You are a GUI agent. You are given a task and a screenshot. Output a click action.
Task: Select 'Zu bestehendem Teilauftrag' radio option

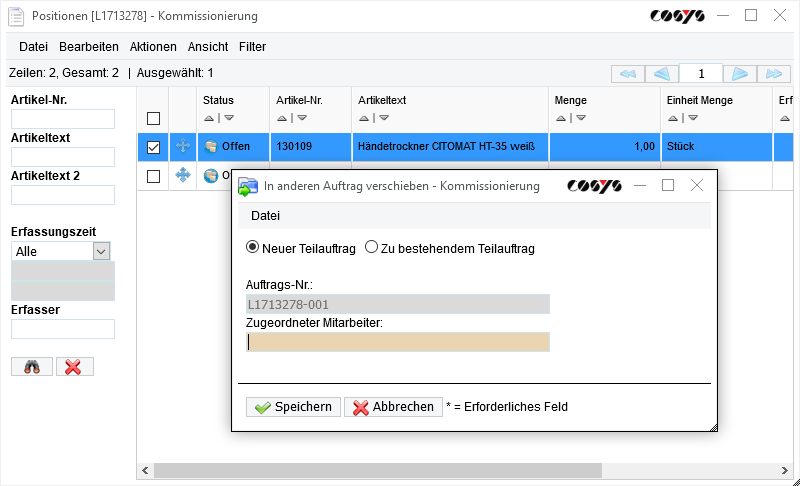tap(372, 248)
